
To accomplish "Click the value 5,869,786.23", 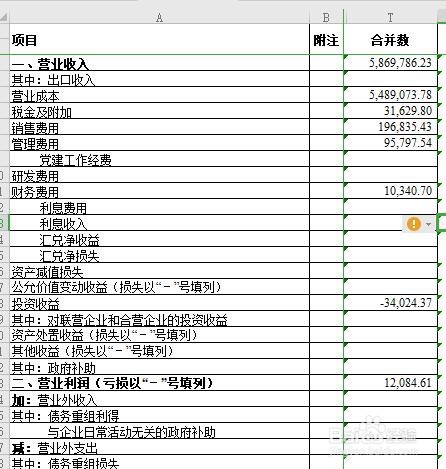I will 400,63.
